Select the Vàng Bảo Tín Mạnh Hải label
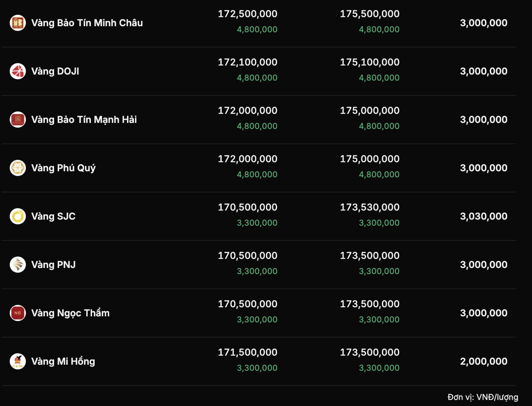The width and height of the screenshot is (532, 406). click(x=84, y=120)
